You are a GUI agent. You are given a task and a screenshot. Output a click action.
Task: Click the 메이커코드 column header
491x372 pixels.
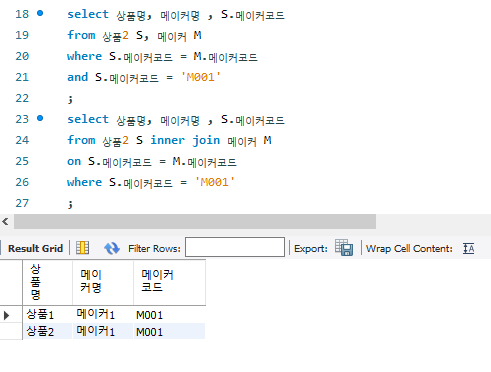[x=169, y=282]
